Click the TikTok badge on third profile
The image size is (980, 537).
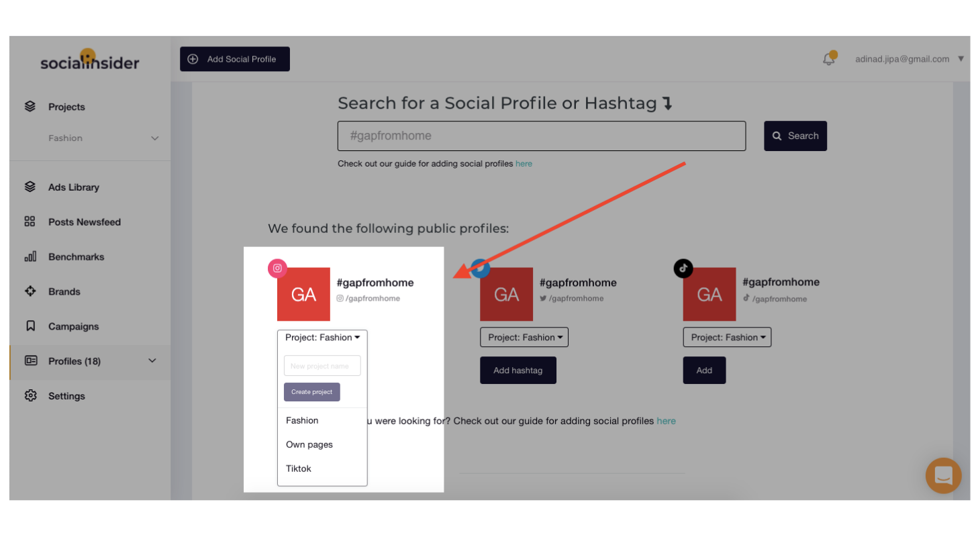[x=683, y=268]
